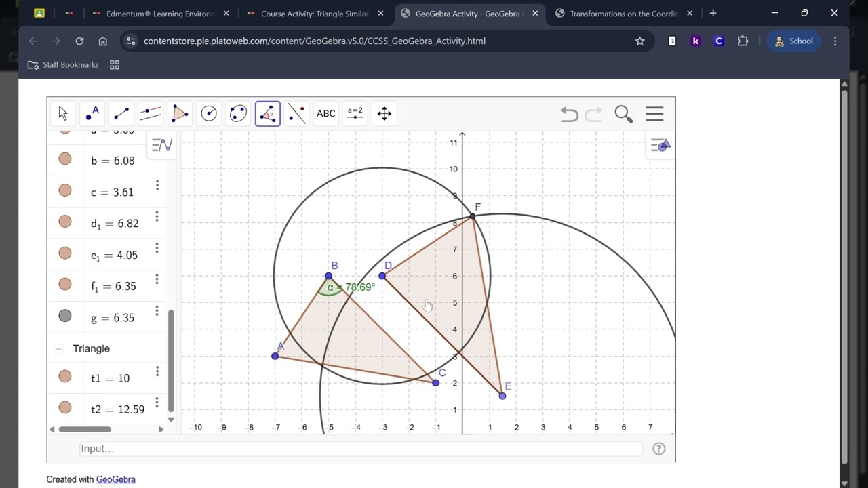Click the Algebra view vertical scrollbar
Image resolution: width=868 pixels, height=488 pixels.
[x=171, y=361]
